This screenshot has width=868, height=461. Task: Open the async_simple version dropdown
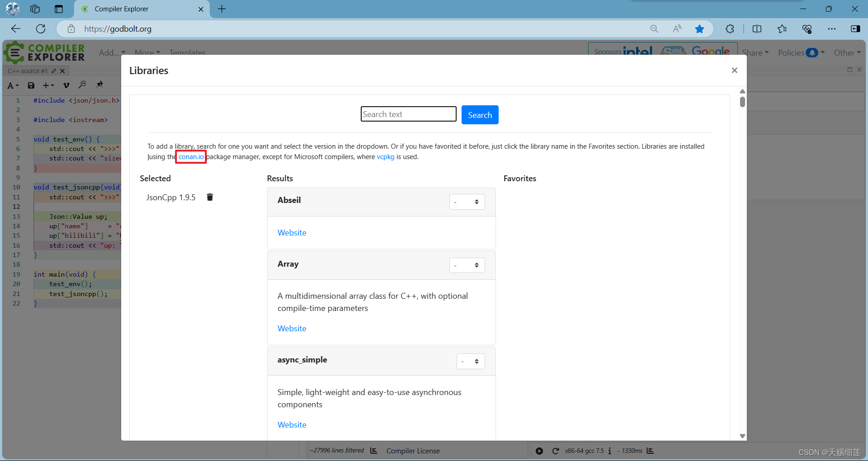click(x=471, y=362)
